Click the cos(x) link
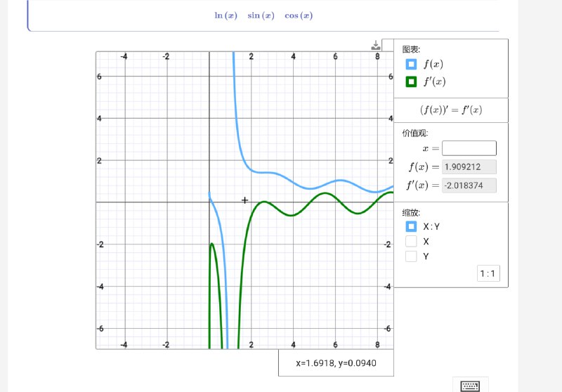The height and width of the screenshot is (392, 562). click(x=299, y=15)
